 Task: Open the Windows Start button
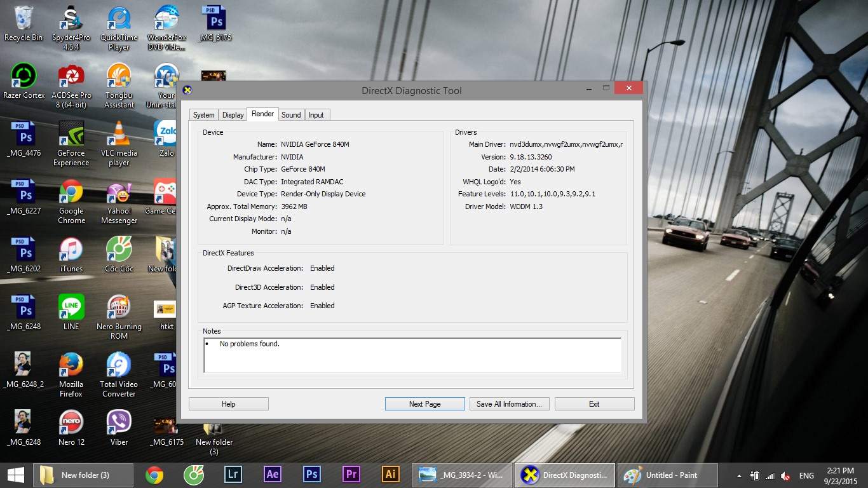pos(15,475)
